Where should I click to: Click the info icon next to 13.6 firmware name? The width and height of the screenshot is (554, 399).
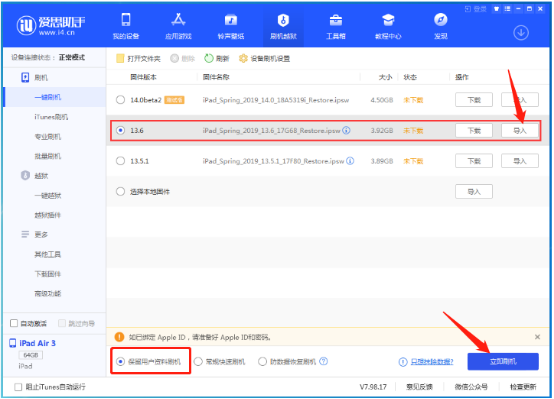[x=346, y=130]
